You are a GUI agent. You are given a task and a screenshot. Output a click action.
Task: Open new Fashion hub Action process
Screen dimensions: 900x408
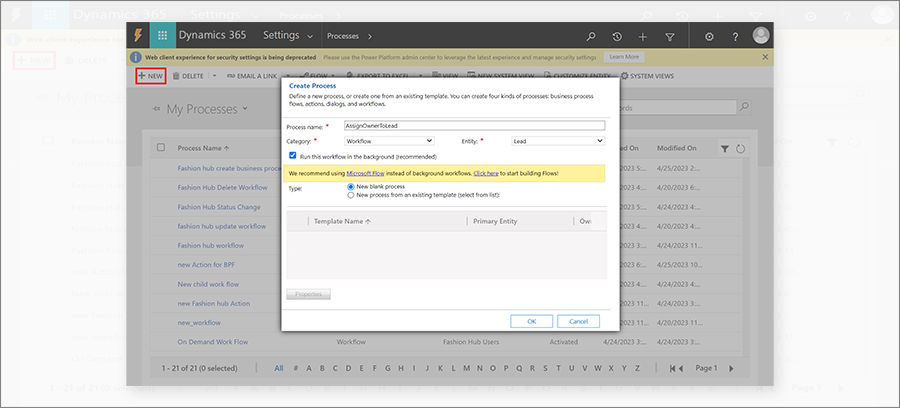pyautogui.click(x=214, y=304)
